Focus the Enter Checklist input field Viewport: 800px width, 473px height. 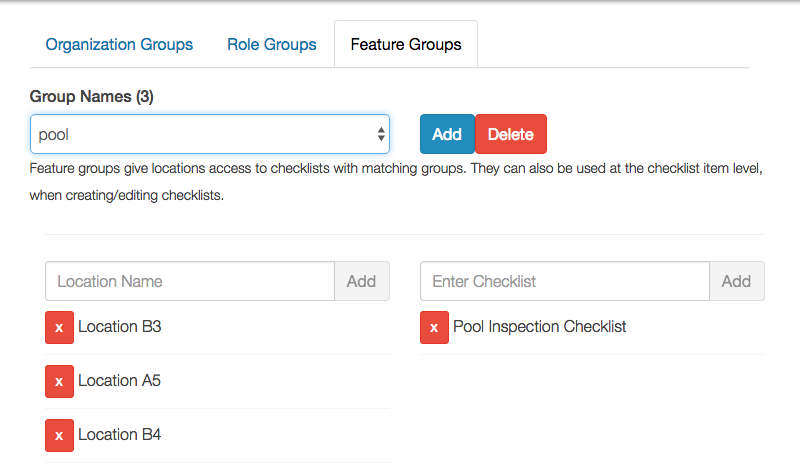coord(565,282)
